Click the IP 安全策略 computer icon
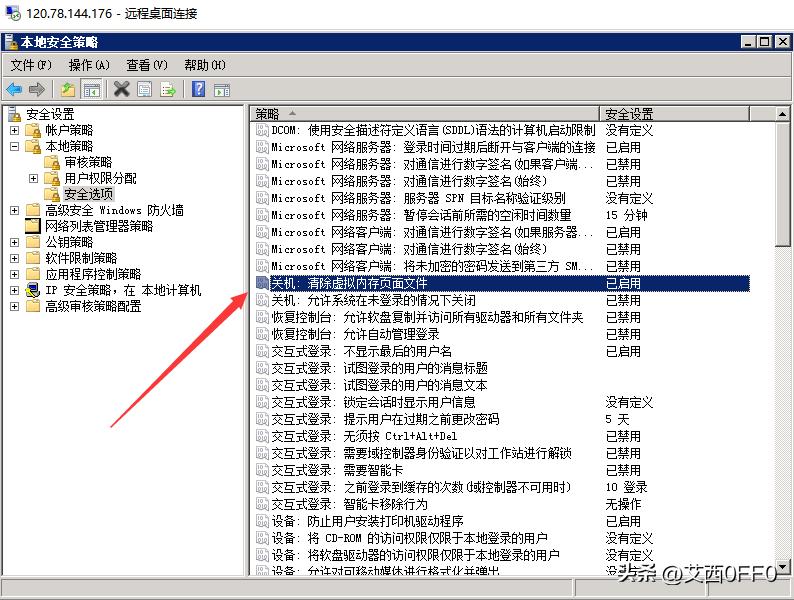Screen dimensions: 794x600 33,290
